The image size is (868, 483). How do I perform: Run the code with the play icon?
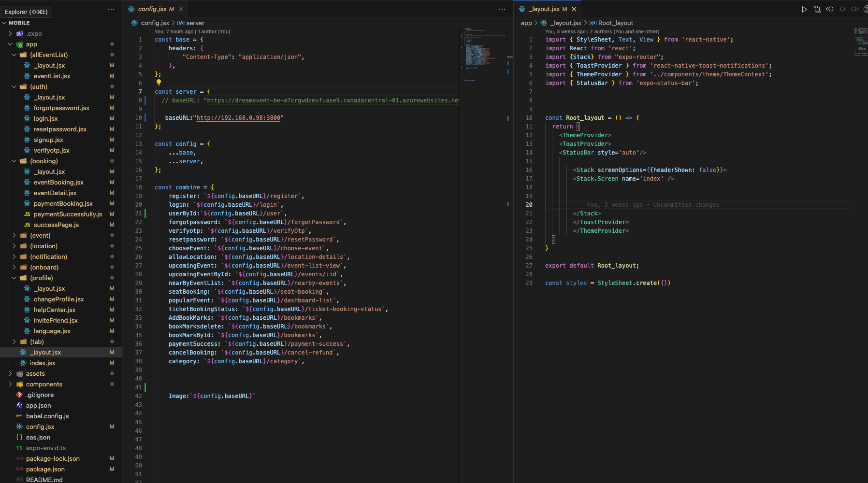pos(804,9)
